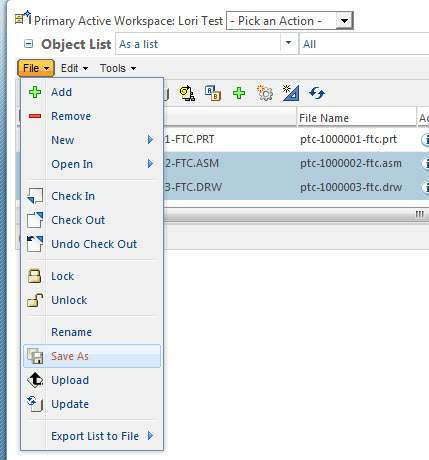Open the Edit menu

pyautogui.click(x=74, y=68)
